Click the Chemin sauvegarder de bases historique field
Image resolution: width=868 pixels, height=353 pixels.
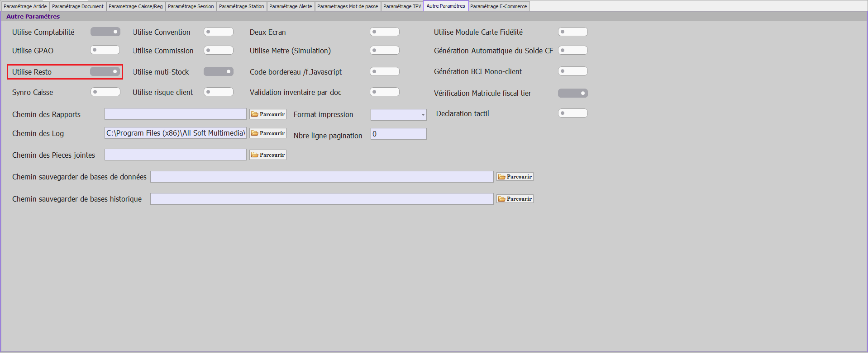point(322,199)
